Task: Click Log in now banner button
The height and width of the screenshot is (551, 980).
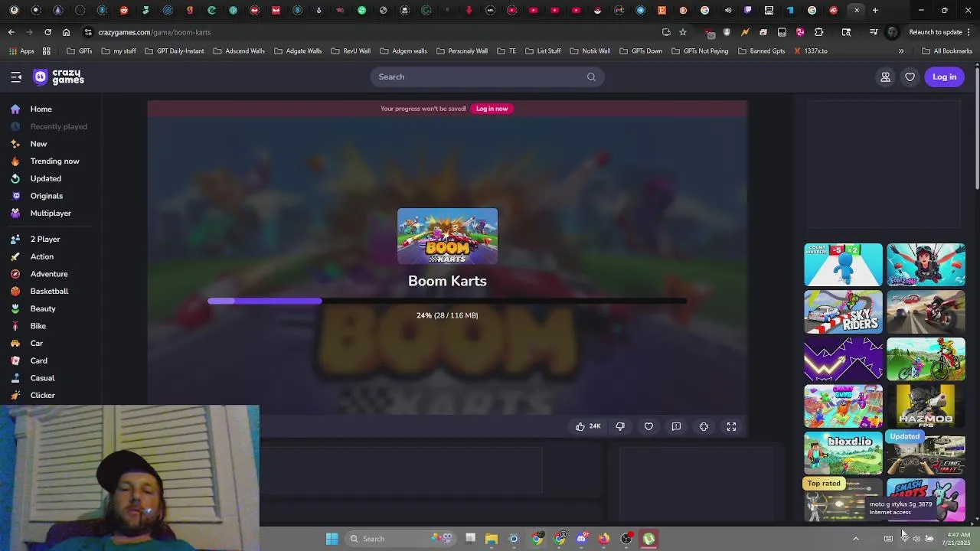Action: [x=492, y=109]
